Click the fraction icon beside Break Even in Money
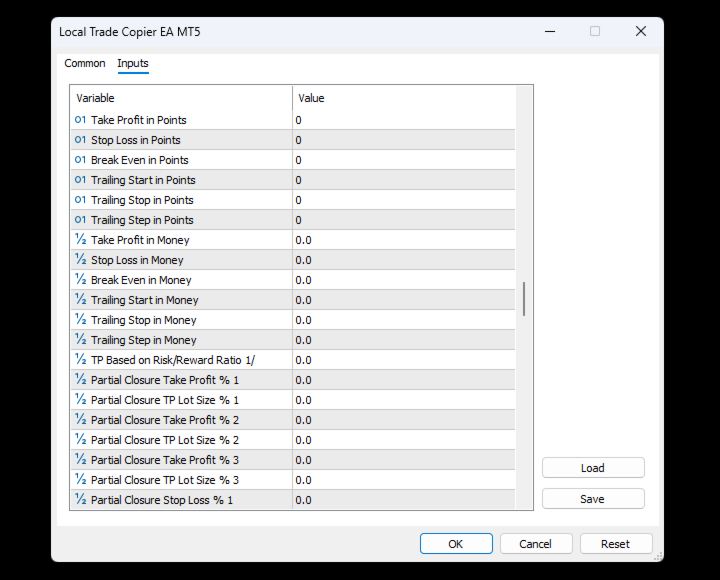This screenshot has height=580, width=720. pos(80,280)
